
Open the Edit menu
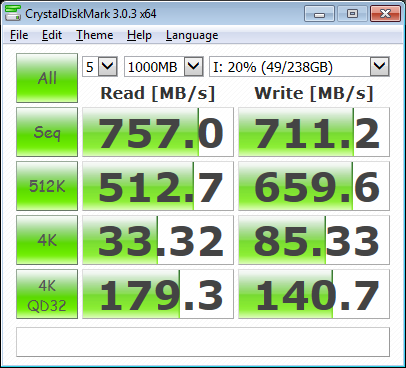click(x=52, y=35)
